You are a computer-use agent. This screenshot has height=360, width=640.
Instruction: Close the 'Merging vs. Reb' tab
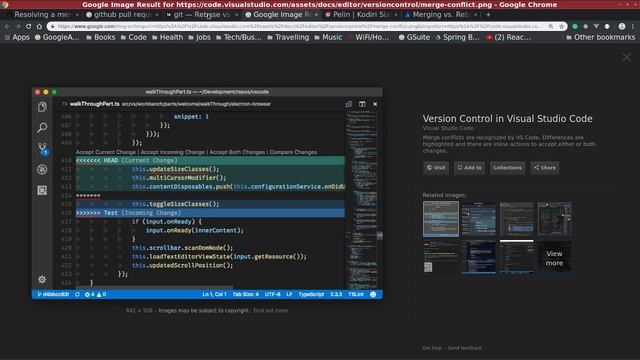476,15
